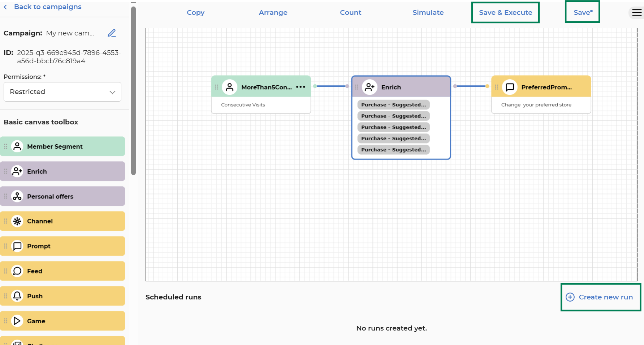This screenshot has height=345, width=644.
Task: Select the Member Segment toolbox item label
Action: click(55, 146)
